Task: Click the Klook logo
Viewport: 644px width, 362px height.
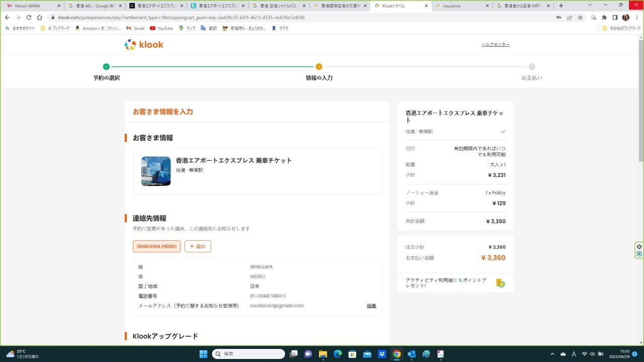Action: point(144,45)
